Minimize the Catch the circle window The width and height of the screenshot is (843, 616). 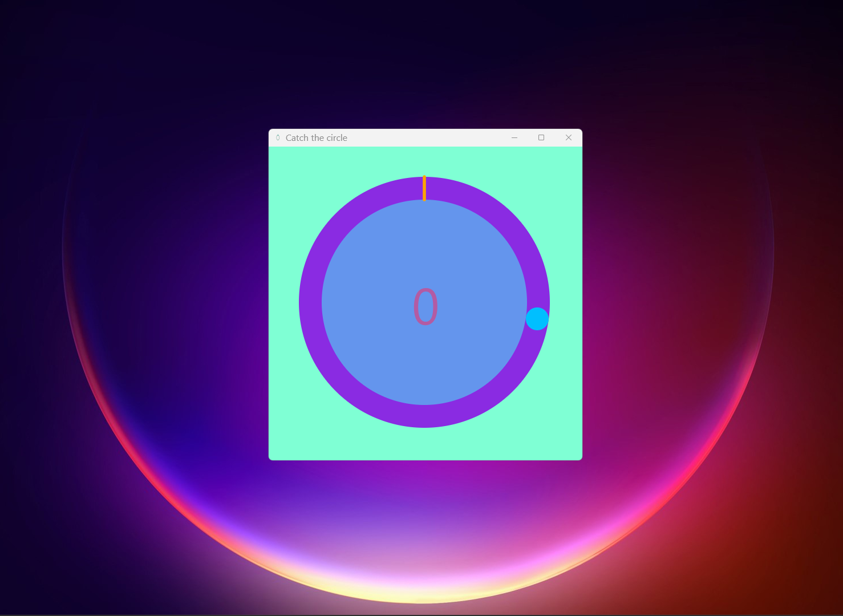(514, 137)
